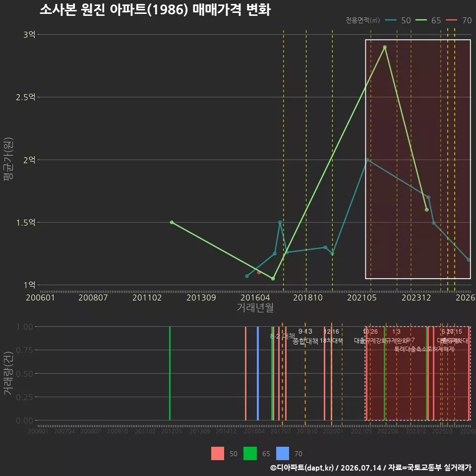Click the 9·13 종합대책 marker label
This screenshot has height=476, width=476.
305,336
